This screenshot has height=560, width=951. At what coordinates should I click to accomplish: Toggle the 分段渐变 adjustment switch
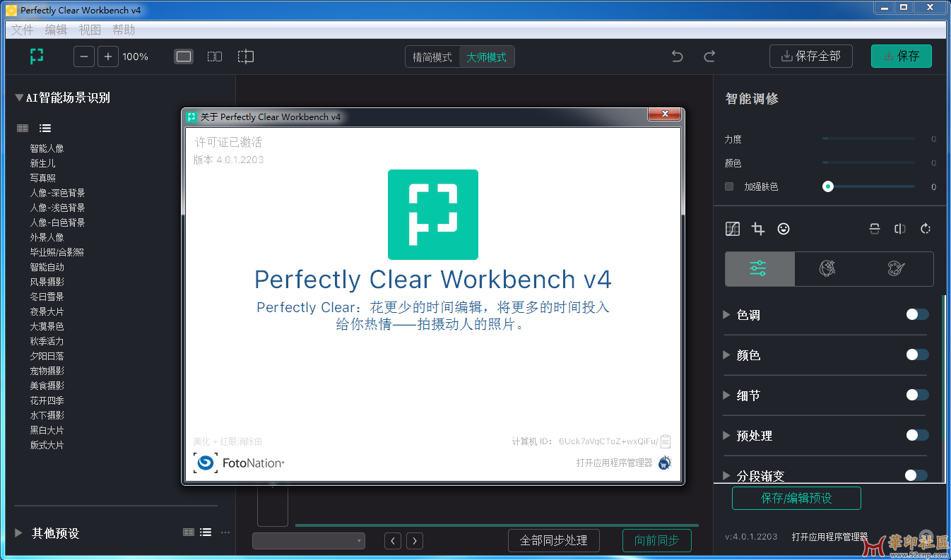916,475
